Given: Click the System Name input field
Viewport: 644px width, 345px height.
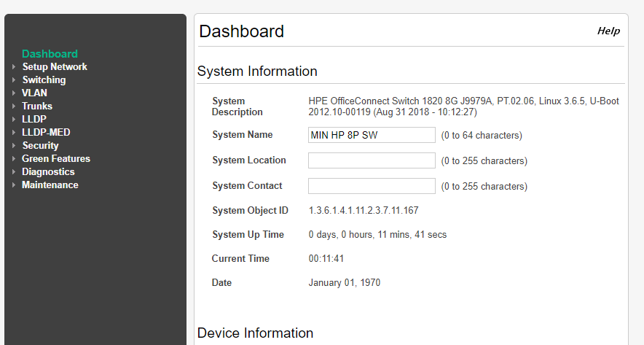Looking at the screenshot, I should click(372, 135).
